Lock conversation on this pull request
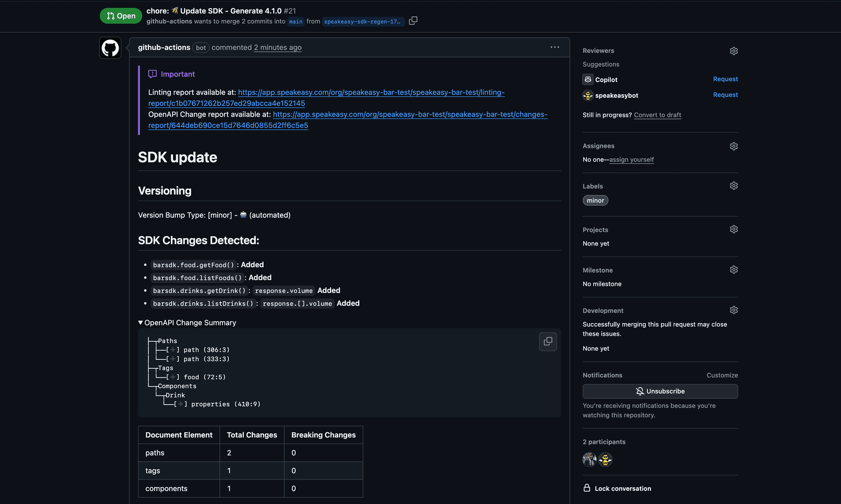This screenshot has width=841, height=504. tap(622, 488)
